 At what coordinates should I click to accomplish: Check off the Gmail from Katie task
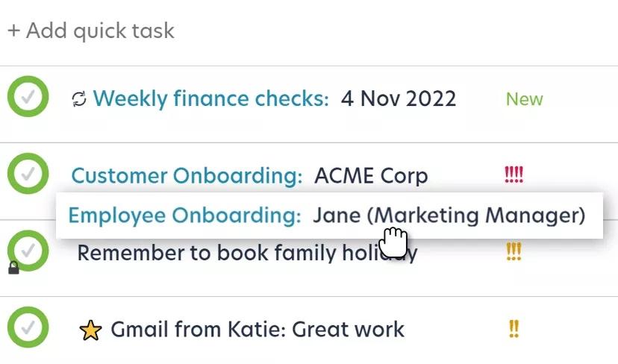click(x=28, y=327)
